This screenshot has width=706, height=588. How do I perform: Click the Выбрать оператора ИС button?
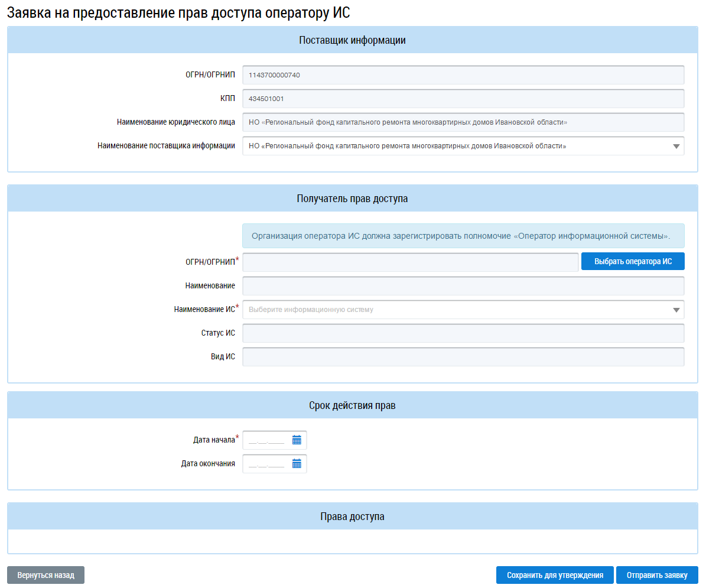click(x=633, y=261)
